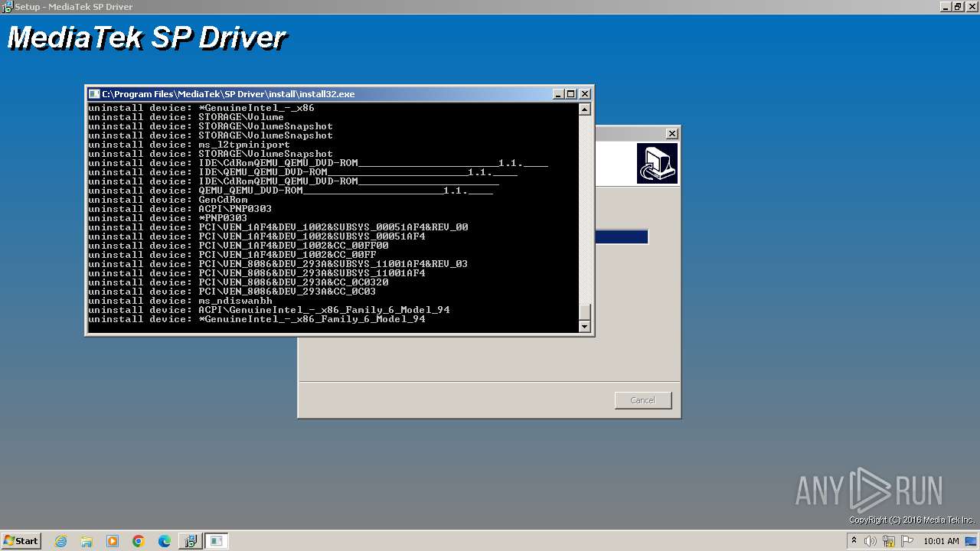The width and height of the screenshot is (980, 551).
Task: Switch to install32.exe console taskbar button
Action: tap(217, 541)
